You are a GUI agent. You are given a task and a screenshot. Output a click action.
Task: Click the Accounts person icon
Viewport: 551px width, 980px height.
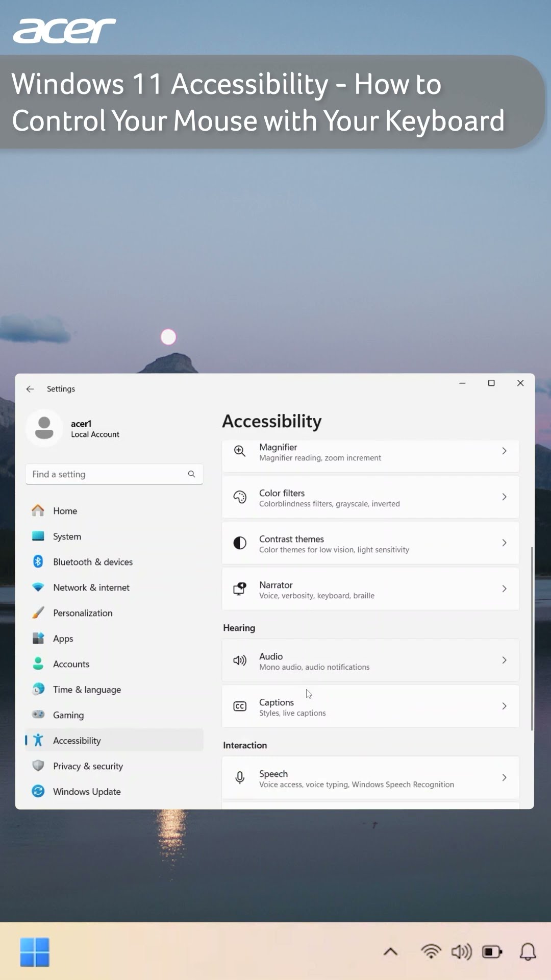(38, 664)
